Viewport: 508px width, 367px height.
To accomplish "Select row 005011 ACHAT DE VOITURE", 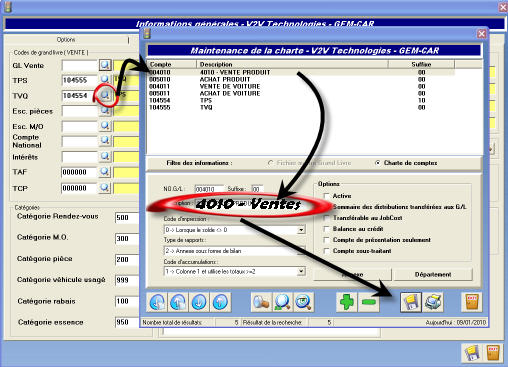I will (x=302, y=93).
